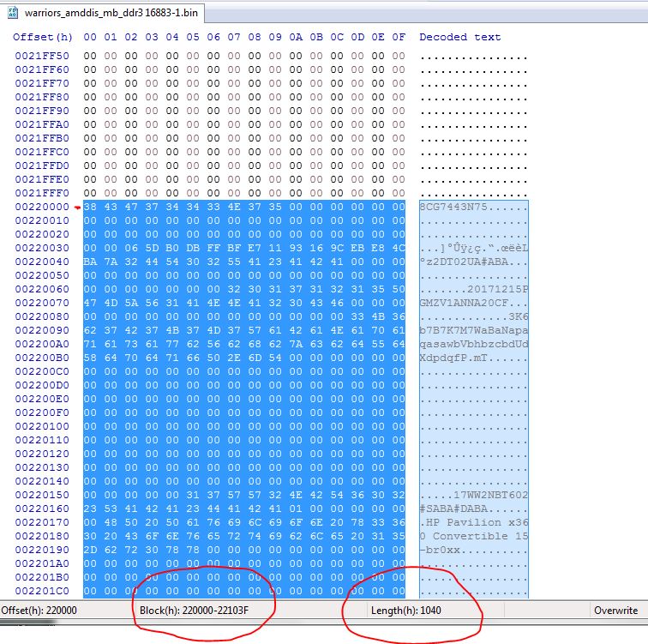Click offset label 00220180
This screenshot has height=644, width=648.
tap(42, 536)
